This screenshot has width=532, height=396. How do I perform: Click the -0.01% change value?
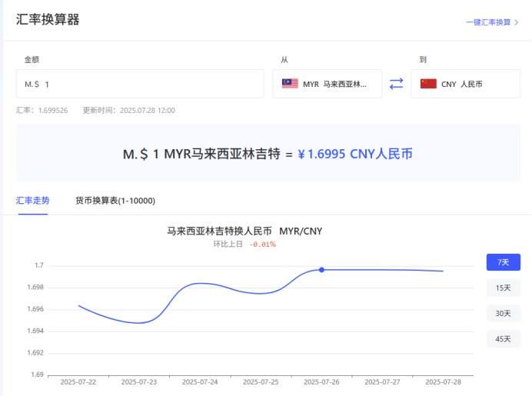[x=263, y=245]
